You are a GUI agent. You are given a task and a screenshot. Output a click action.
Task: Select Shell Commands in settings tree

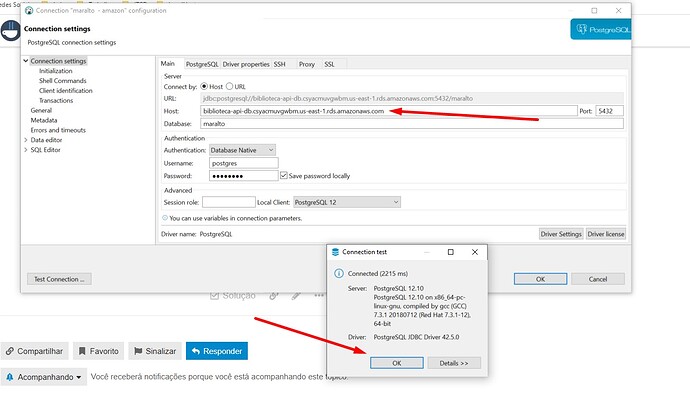click(x=62, y=81)
